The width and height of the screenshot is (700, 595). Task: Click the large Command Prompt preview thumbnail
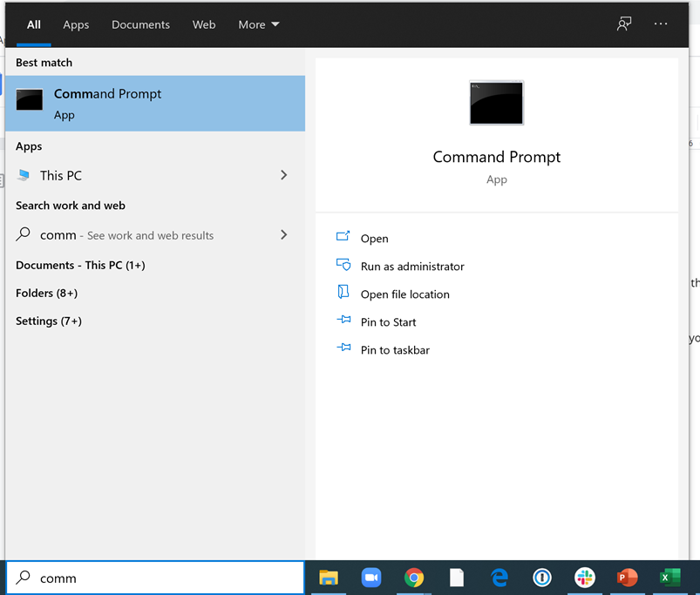coord(496,103)
